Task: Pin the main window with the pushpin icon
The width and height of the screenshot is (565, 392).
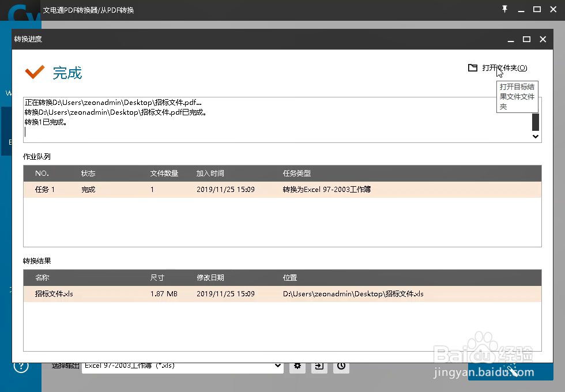Action: pyautogui.click(x=505, y=9)
